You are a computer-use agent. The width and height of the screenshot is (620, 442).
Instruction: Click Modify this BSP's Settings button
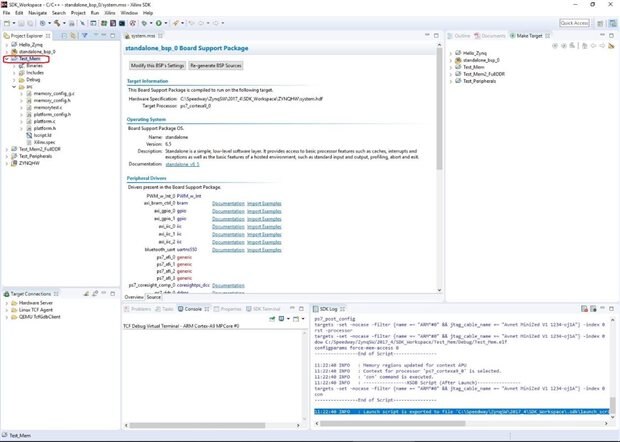[x=156, y=65]
